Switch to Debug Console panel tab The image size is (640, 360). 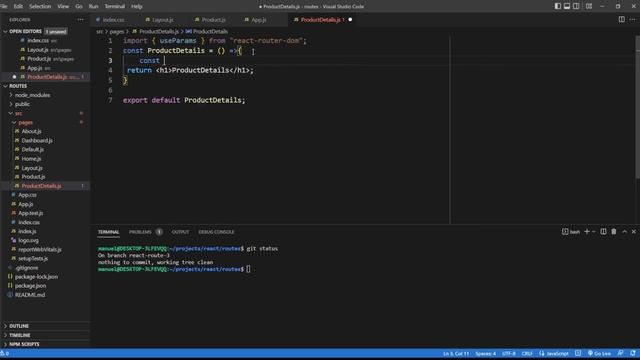click(x=216, y=232)
